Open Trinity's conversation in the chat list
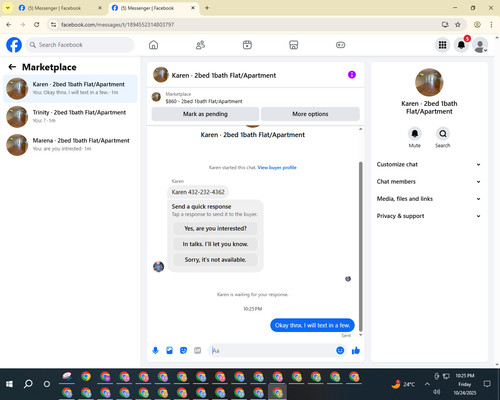500x400 pixels. (x=70, y=117)
